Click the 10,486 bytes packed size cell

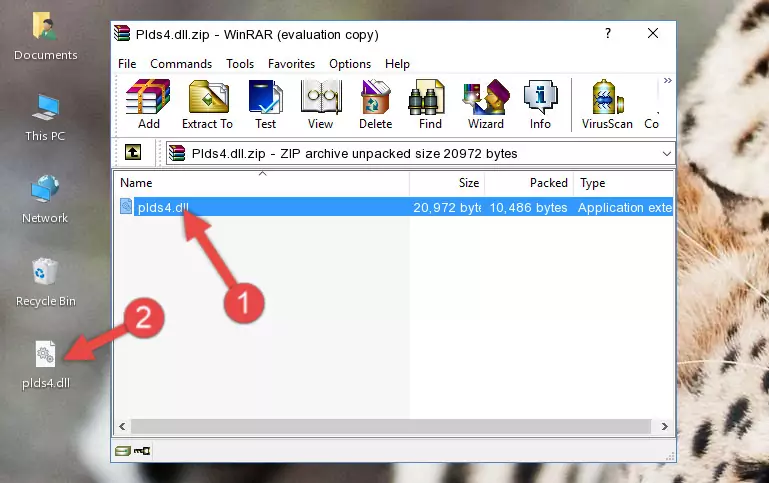pyautogui.click(x=528, y=207)
